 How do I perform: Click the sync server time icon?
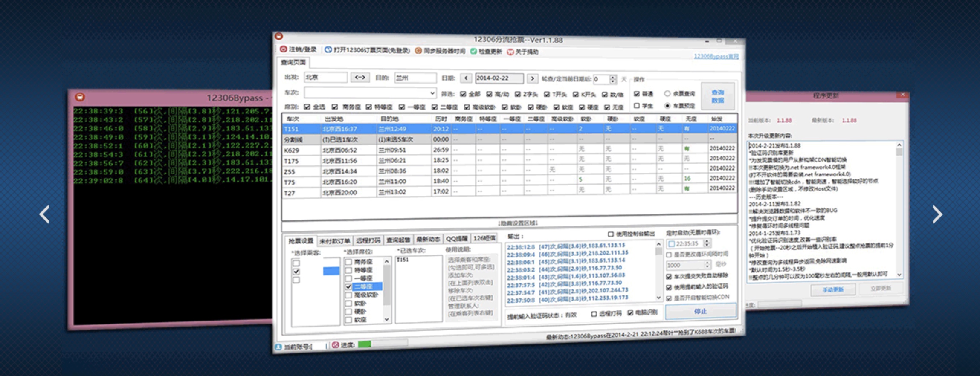click(418, 51)
